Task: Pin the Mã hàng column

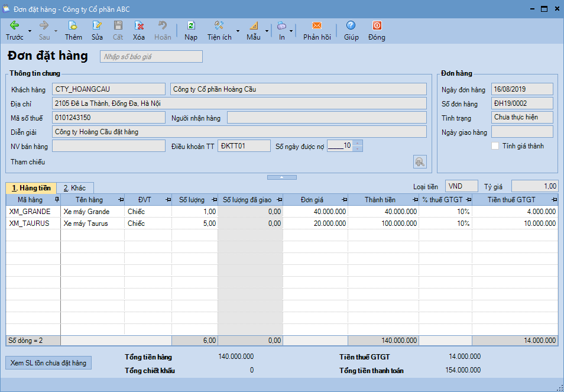Action: click(56, 200)
